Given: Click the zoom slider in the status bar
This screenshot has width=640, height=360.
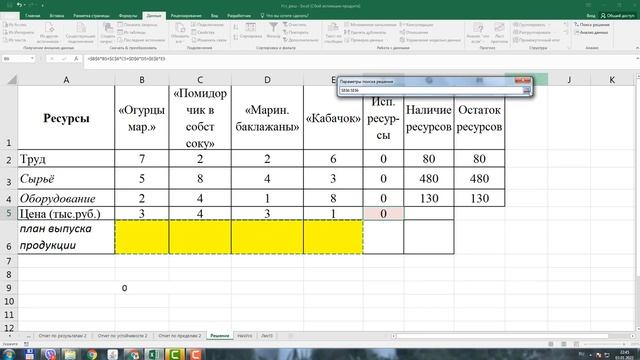Looking at the screenshot, I should tap(604, 344).
